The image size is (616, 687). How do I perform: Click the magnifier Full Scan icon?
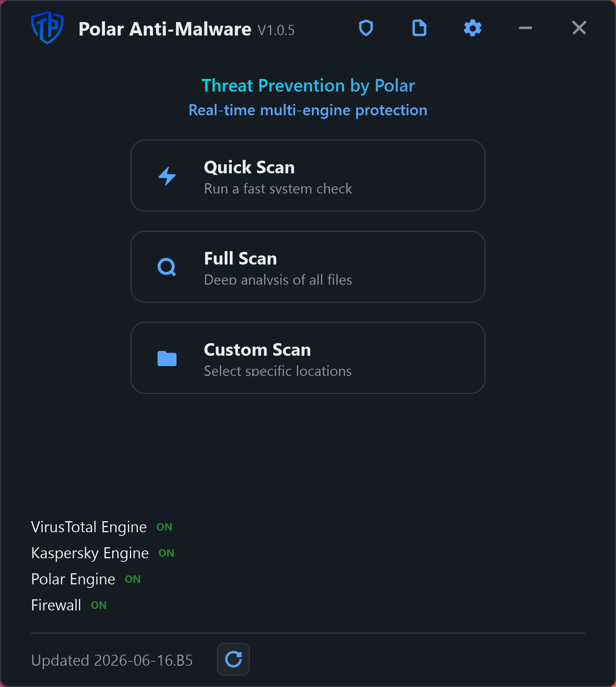(x=167, y=267)
